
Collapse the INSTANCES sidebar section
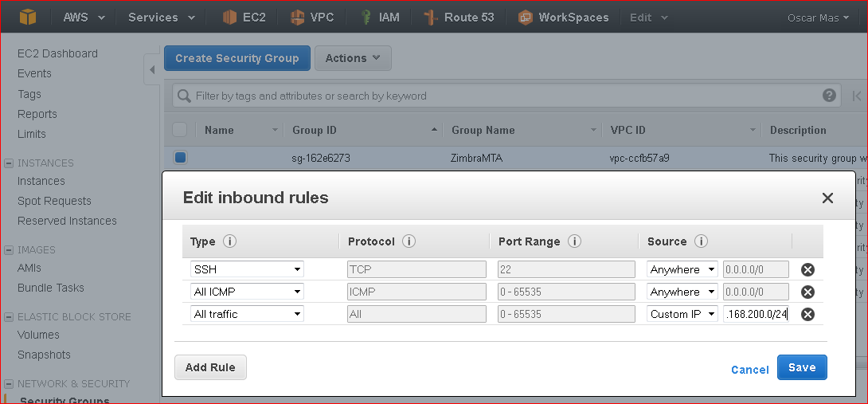pyautogui.click(x=9, y=163)
